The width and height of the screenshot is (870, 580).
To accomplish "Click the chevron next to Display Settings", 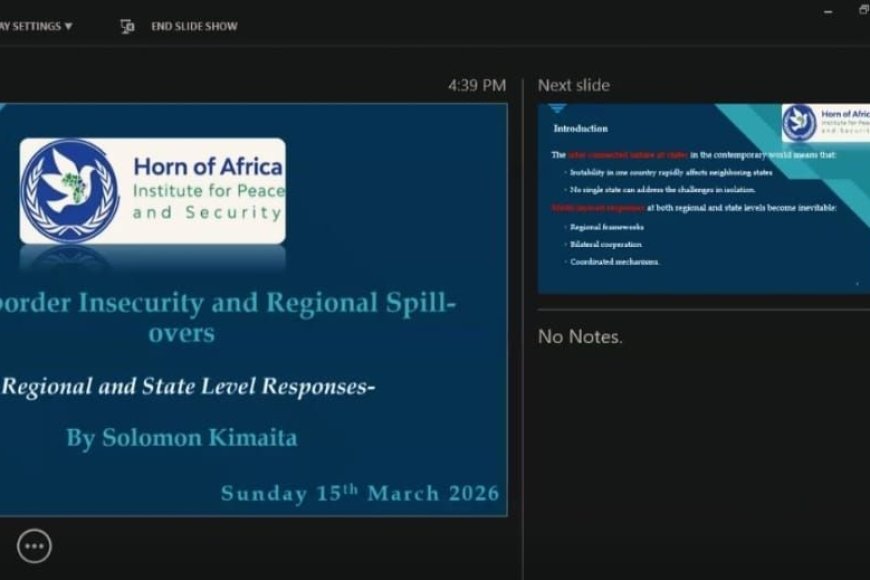I will click(x=68, y=26).
